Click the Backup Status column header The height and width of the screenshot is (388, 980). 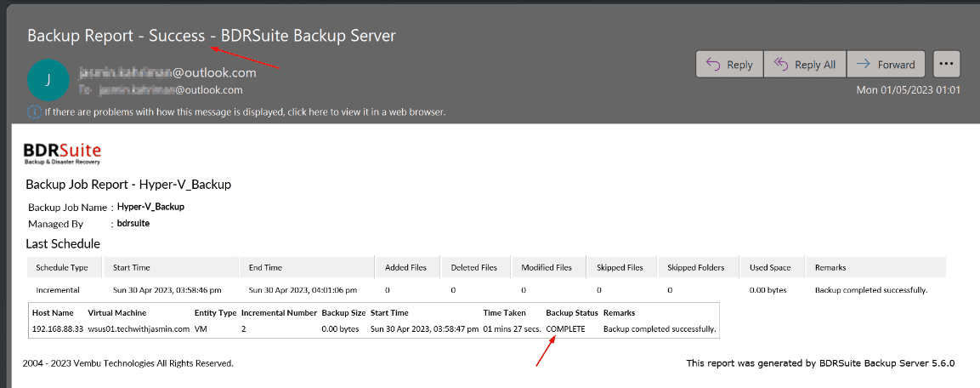572,312
